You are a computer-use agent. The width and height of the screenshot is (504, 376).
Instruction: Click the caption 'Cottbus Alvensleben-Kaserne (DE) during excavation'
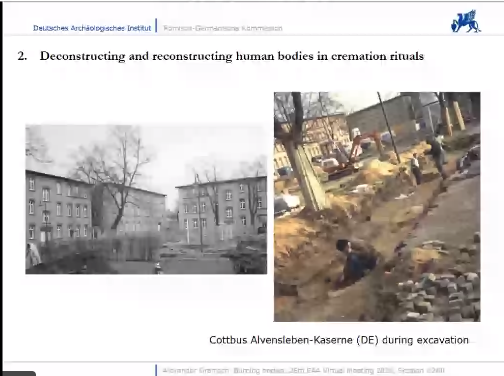(339, 340)
